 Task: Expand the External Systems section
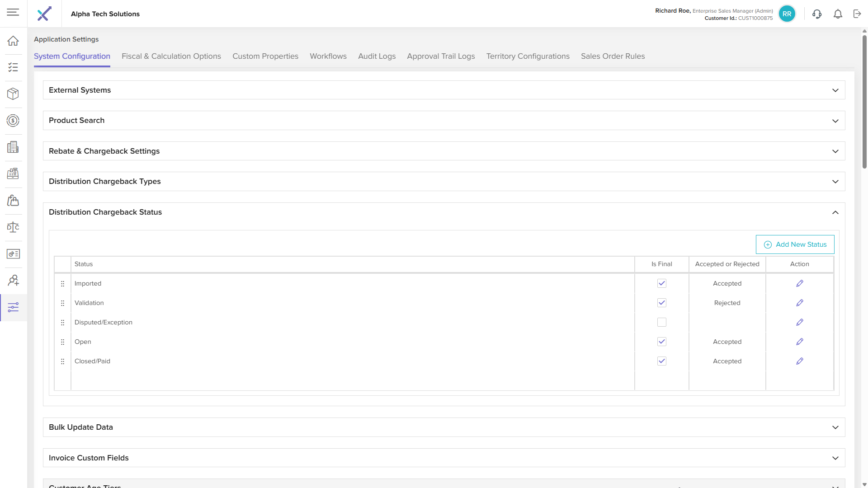pyautogui.click(x=835, y=90)
